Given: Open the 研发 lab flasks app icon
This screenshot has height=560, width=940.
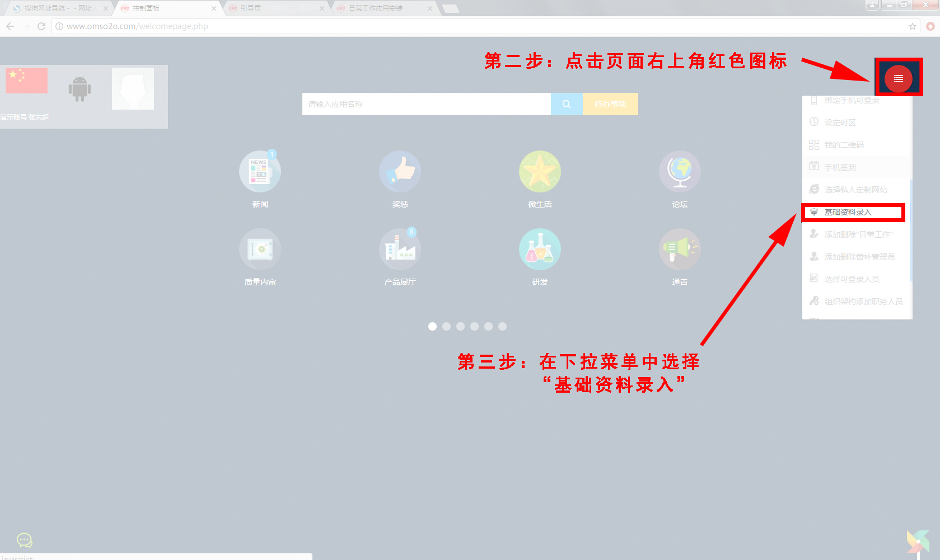Looking at the screenshot, I should (x=540, y=250).
